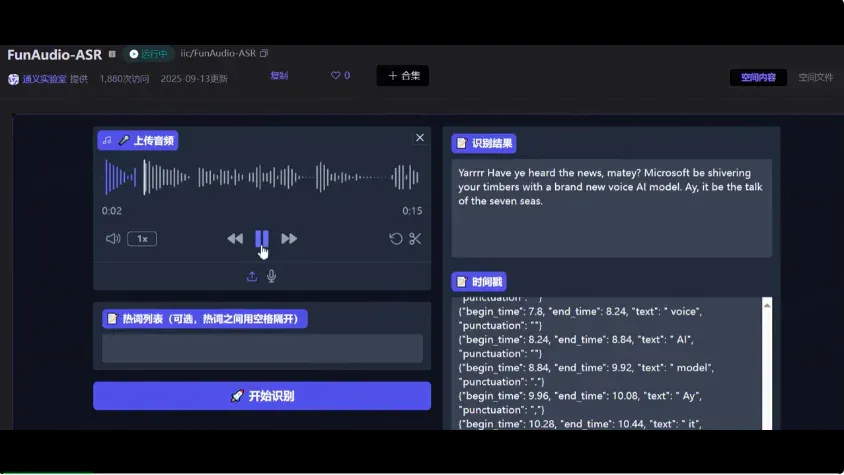Select the upload file icon
844x475 pixels.
[x=252, y=276]
